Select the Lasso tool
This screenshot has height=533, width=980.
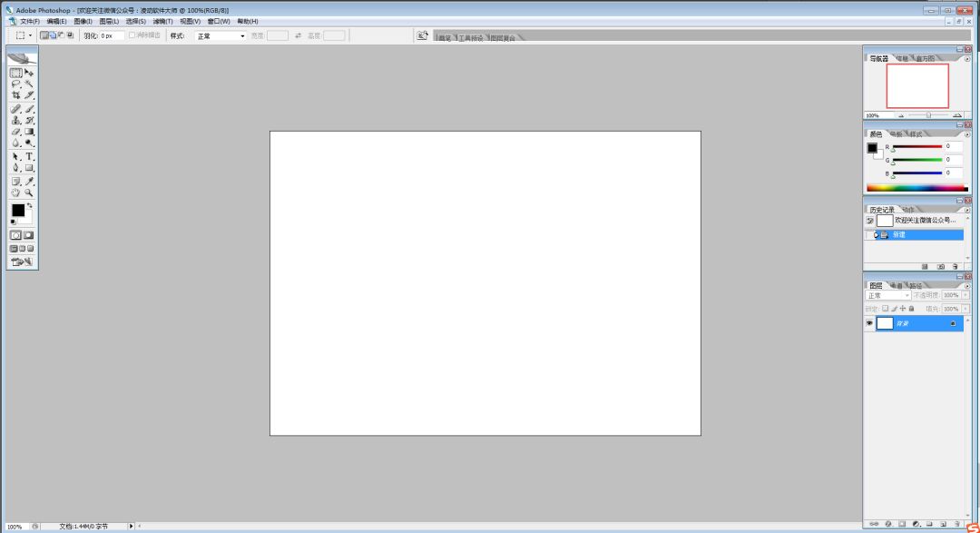click(16, 84)
